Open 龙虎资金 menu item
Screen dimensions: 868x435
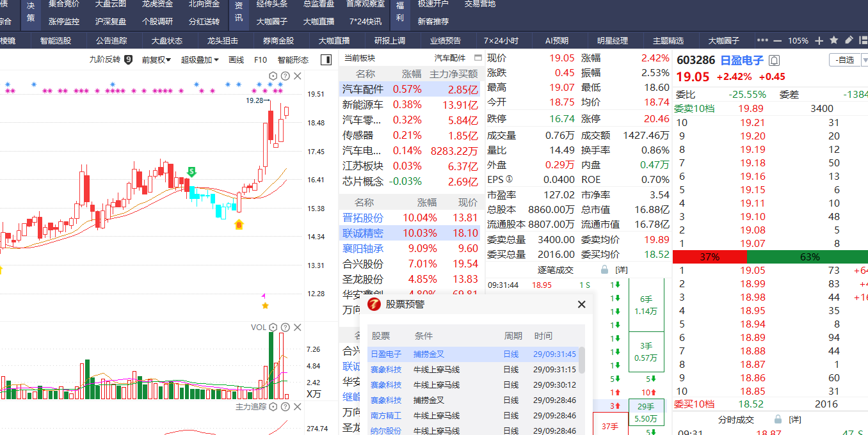coord(157,4)
